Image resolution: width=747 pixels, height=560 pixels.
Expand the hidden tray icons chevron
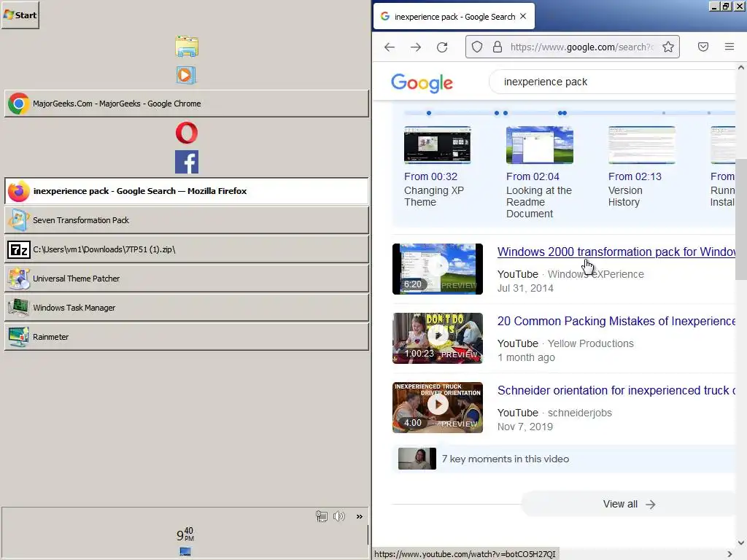point(359,516)
